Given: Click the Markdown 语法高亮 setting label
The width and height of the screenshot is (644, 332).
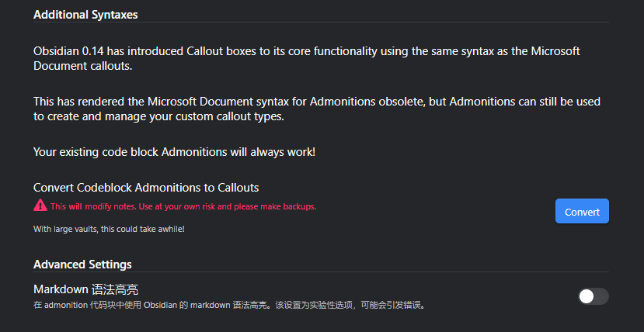Looking at the screenshot, I should coord(85,290).
